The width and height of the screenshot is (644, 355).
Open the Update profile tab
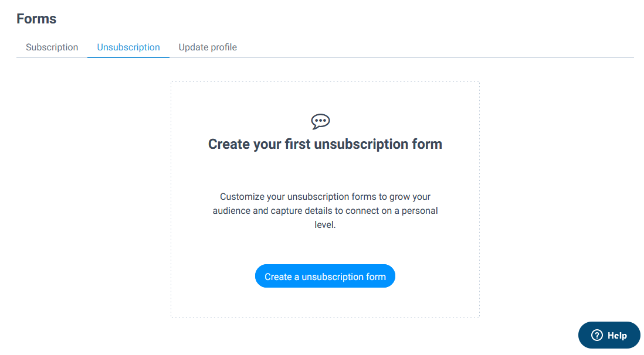(x=208, y=47)
